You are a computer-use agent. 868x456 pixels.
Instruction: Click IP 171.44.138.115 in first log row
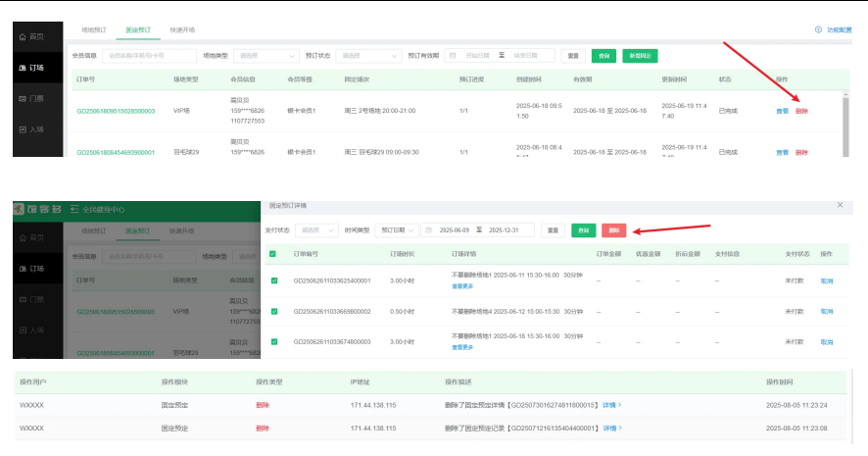click(x=373, y=405)
